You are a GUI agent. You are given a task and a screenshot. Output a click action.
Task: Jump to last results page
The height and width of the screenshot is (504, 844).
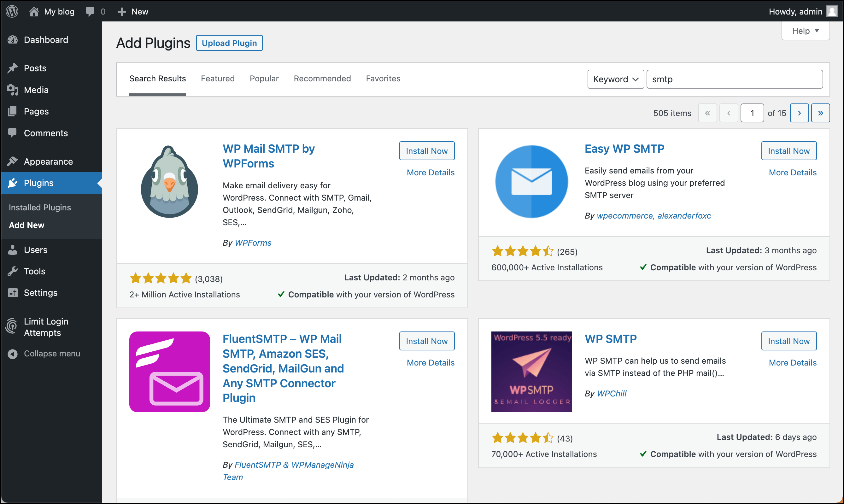click(x=820, y=113)
